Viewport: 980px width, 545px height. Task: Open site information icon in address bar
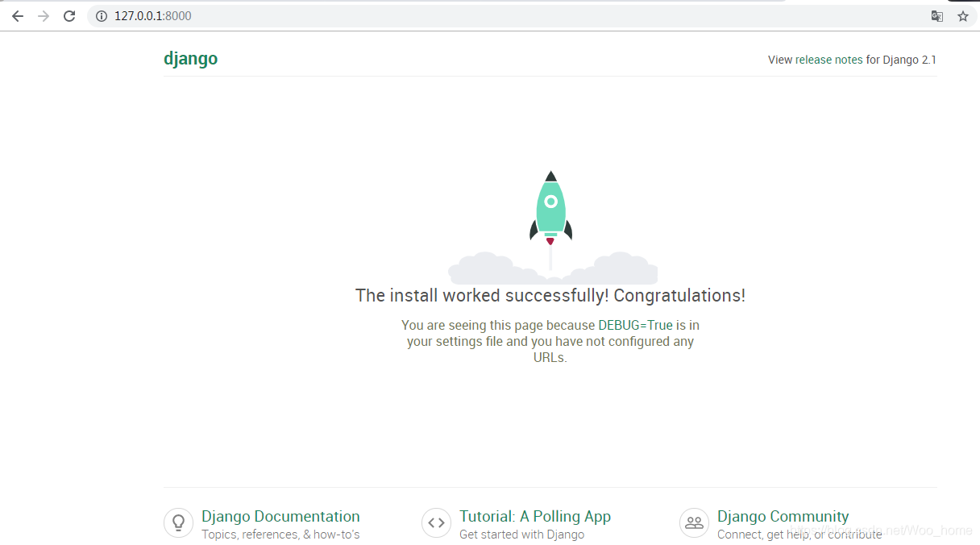point(102,16)
